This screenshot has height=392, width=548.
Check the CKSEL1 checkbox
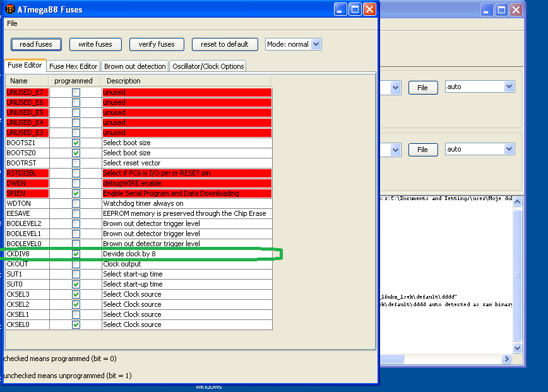(76, 315)
